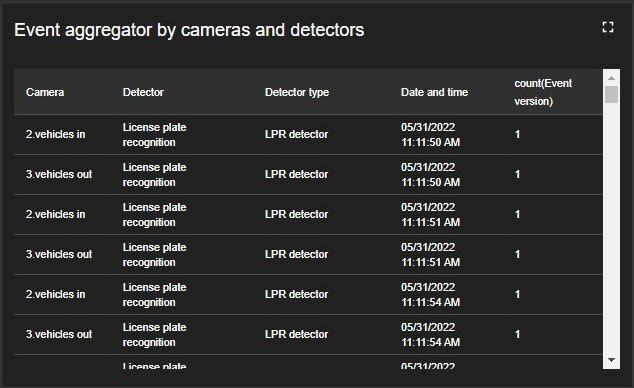Sort by count(Event version) header
The image size is (634, 388).
(543, 92)
